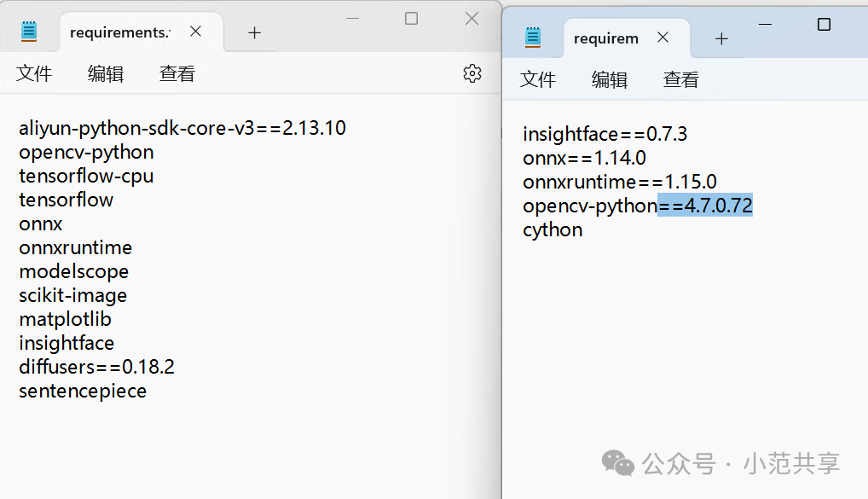The height and width of the screenshot is (499, 868).
Task: Open 查看 menu in left Notepad window
Action: [x=177, y=73]
